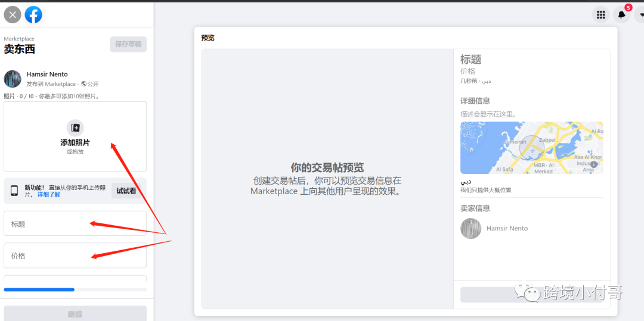Click the phone upload icon
Screen dimensions: 644x321
click(x=14, y=191)
